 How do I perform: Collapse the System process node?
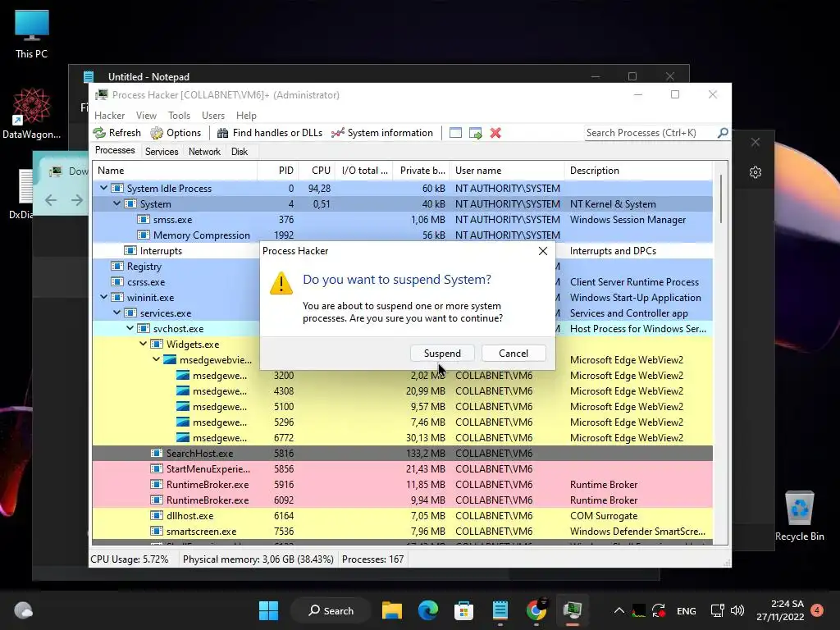(116, 203)
